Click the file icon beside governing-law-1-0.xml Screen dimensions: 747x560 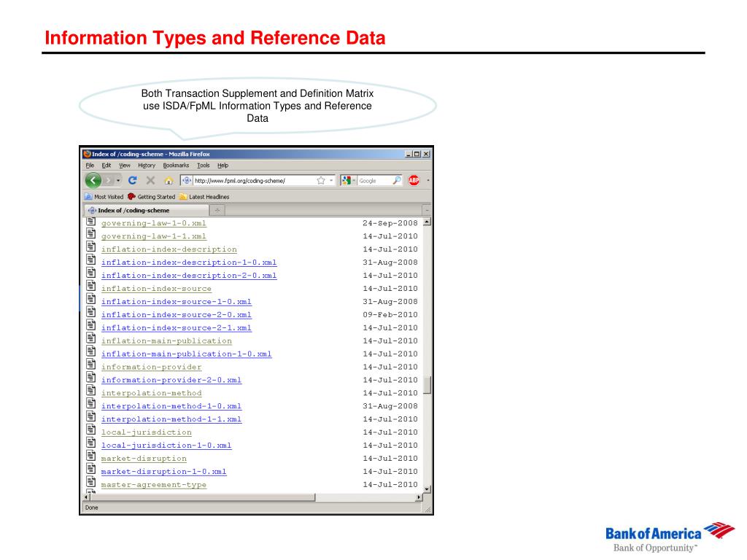91,222
